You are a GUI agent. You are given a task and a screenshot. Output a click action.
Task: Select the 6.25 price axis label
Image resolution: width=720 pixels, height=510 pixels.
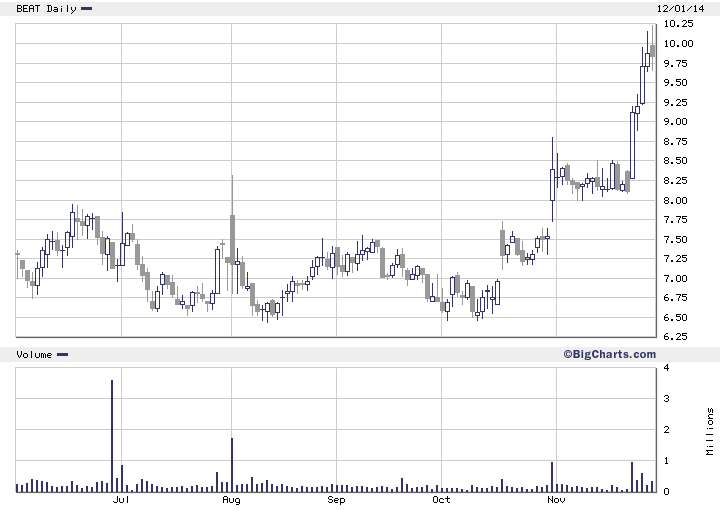675,336
